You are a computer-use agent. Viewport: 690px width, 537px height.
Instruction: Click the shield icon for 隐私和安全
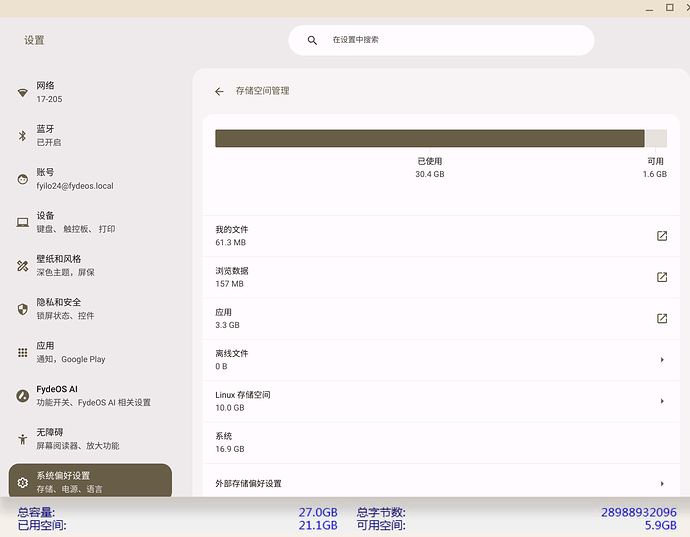(x=22, y=309)
